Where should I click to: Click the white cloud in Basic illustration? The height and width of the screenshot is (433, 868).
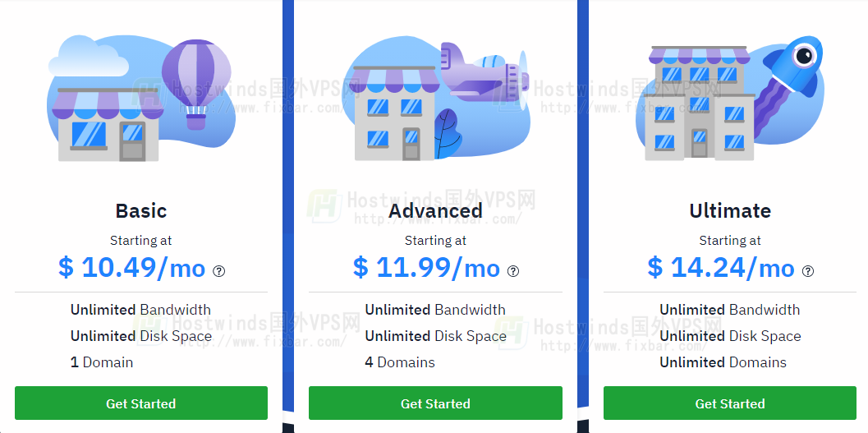[89, 55]
